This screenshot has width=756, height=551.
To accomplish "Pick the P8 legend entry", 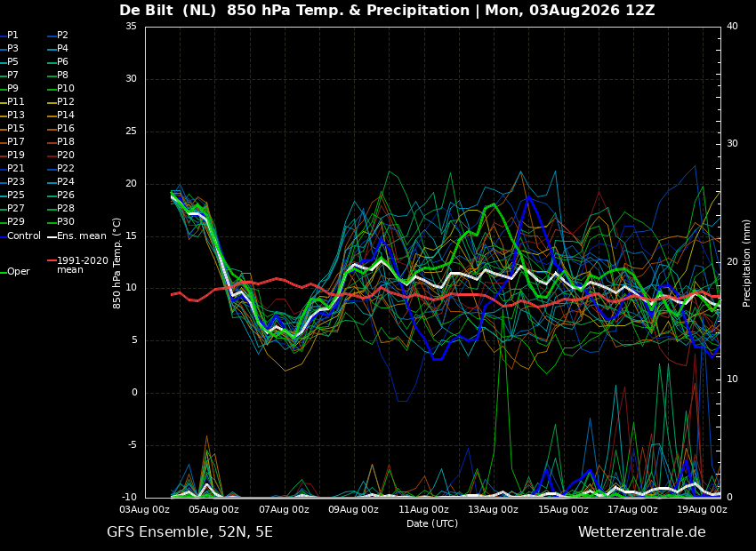I will (62, 76).
